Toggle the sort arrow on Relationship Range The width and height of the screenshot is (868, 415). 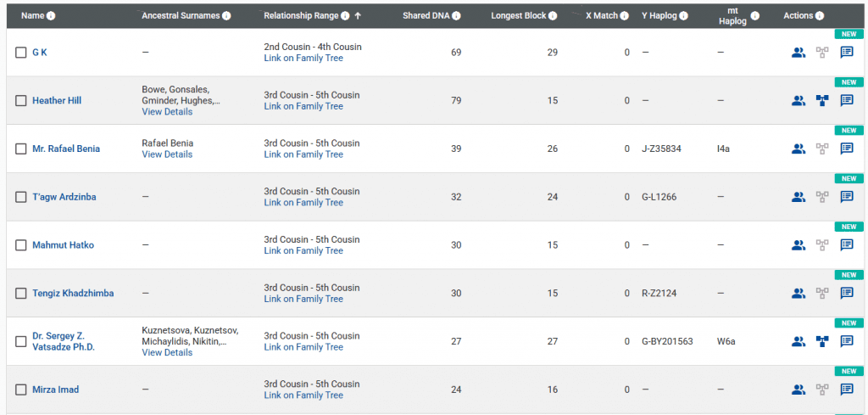coord(358,16)
